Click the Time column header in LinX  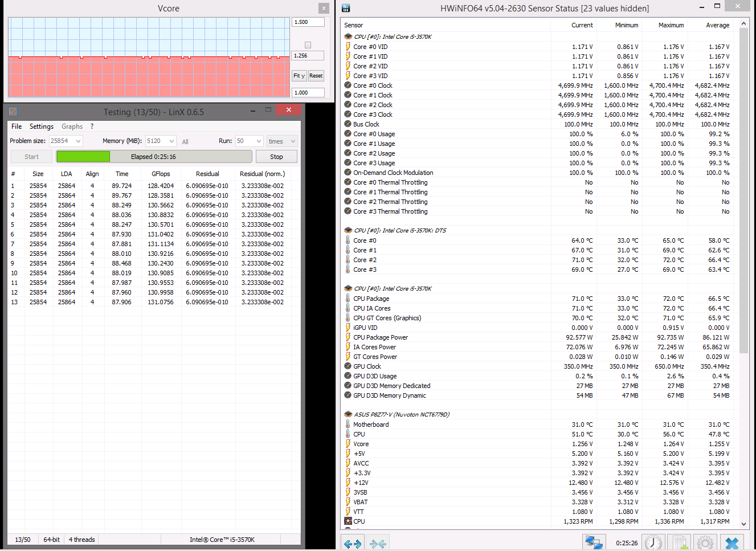(122, 174)
